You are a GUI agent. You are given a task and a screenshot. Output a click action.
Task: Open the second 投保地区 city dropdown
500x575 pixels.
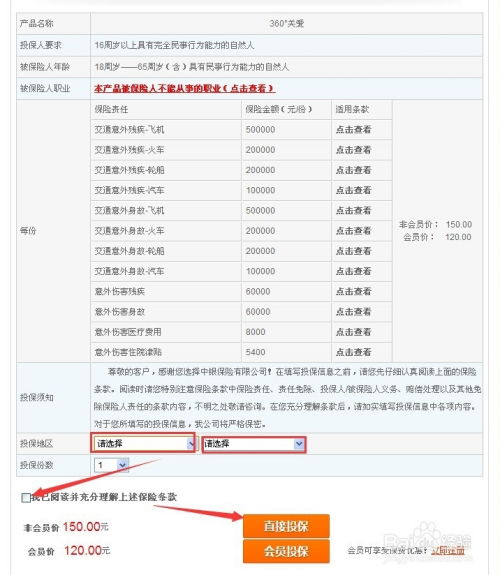coord(254,444)
